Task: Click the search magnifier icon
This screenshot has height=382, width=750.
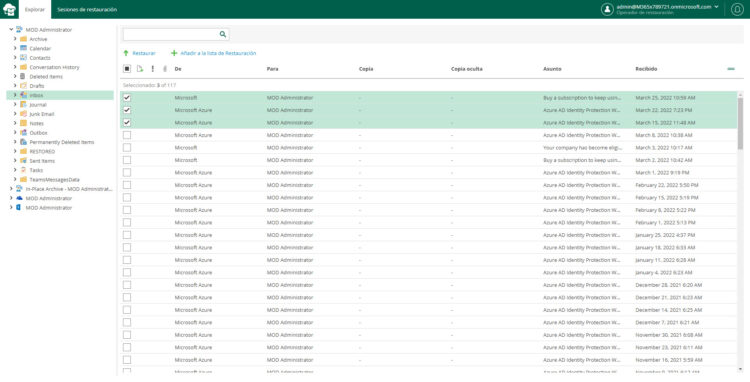Action: pos(222,34)
